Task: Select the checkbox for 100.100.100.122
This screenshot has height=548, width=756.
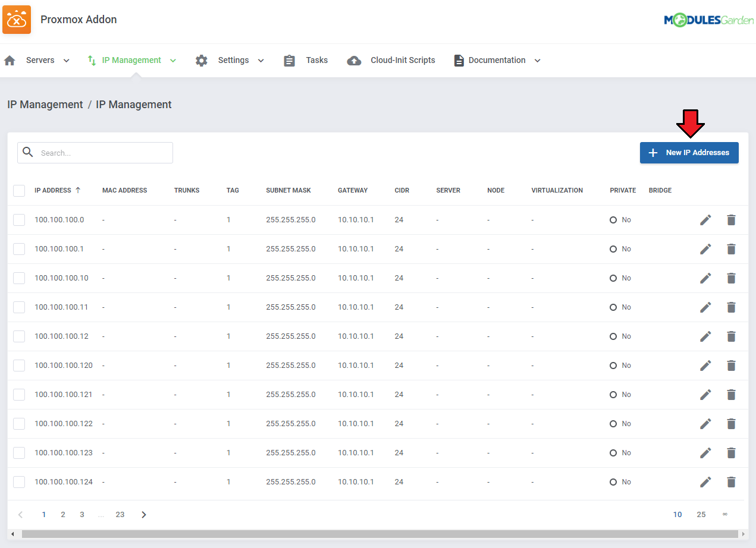Action: tap(19, 424)
